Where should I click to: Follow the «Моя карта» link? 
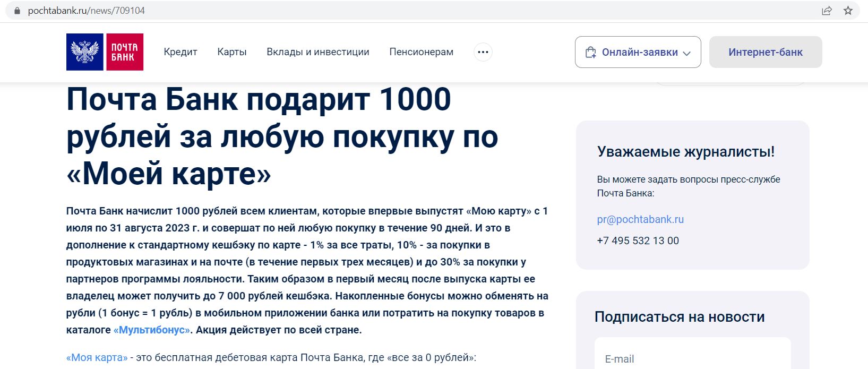[97, 357]
